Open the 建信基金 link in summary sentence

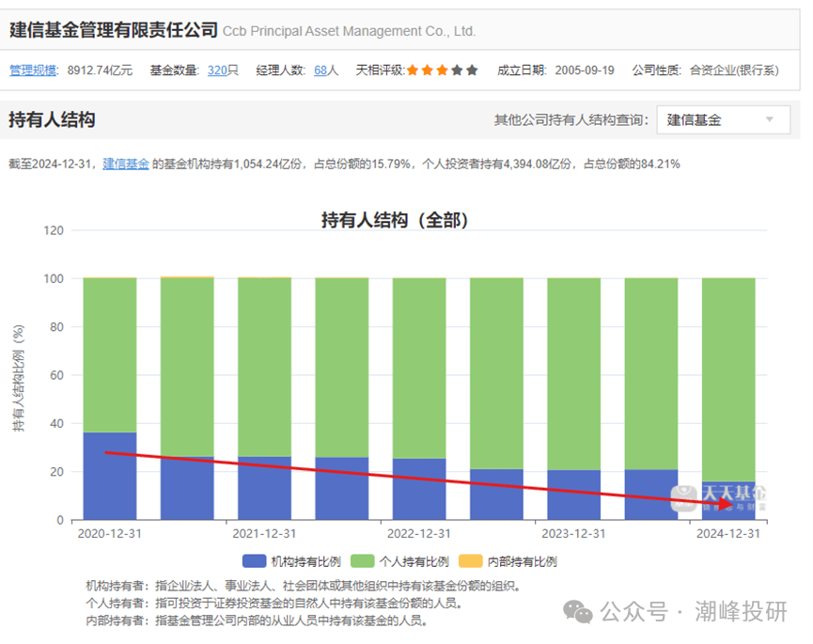pos(126,164)
